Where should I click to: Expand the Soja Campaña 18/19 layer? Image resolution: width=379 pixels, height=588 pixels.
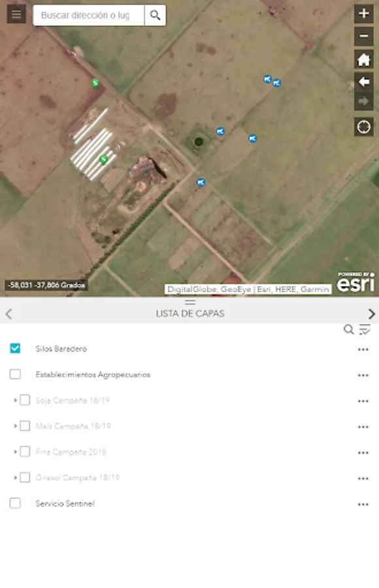15,400
